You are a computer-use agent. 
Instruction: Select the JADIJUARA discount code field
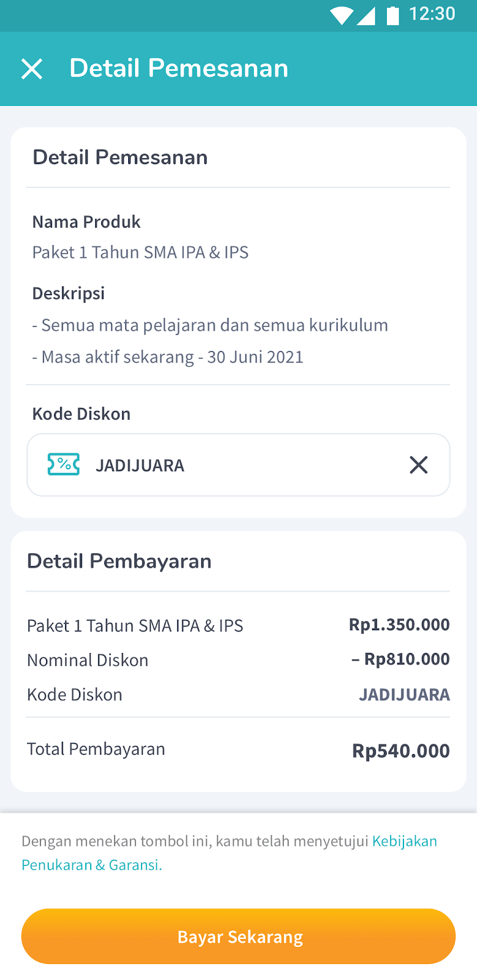click(238, 465)
